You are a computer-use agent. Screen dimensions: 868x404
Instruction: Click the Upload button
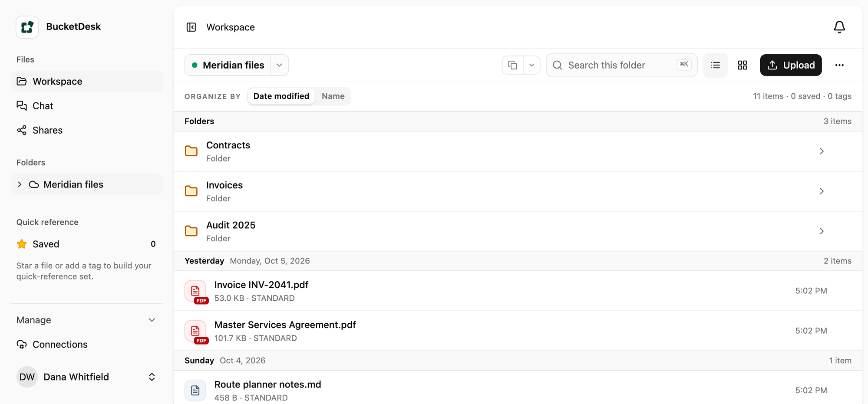click(x=791, y=65)
